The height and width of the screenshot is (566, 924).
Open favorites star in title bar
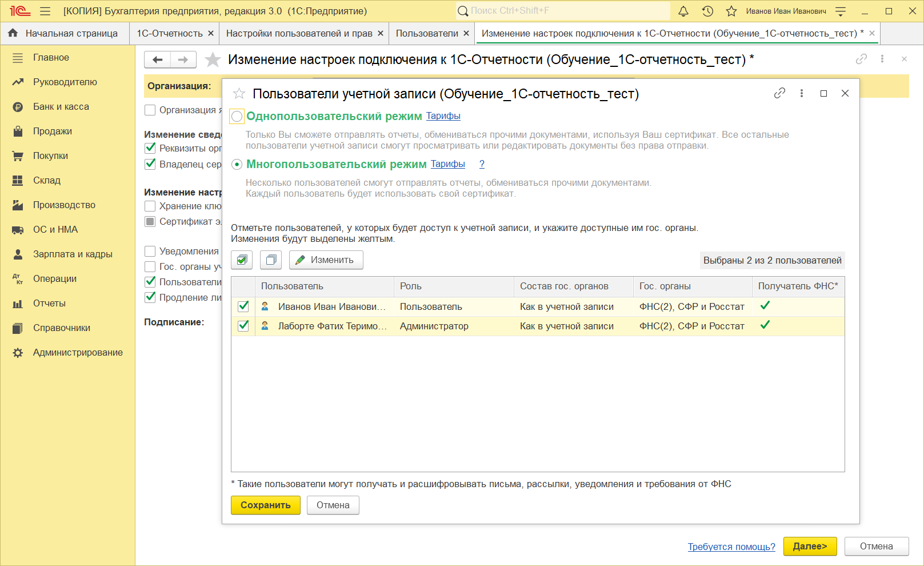[731, 11]
